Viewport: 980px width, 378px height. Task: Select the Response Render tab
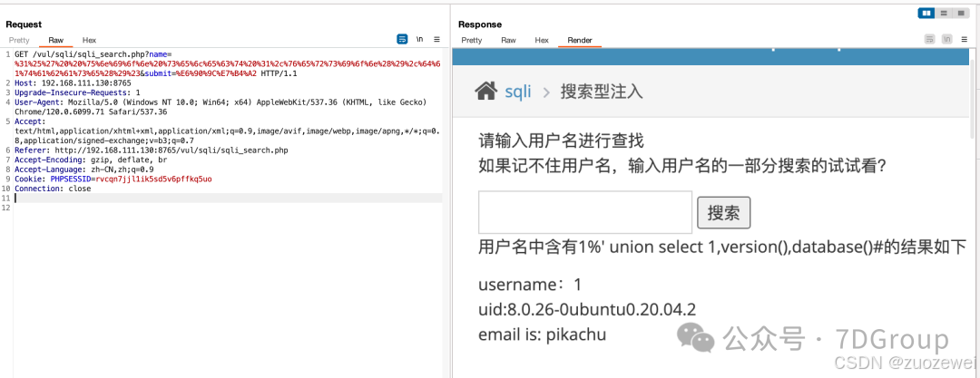click(579, 40)
